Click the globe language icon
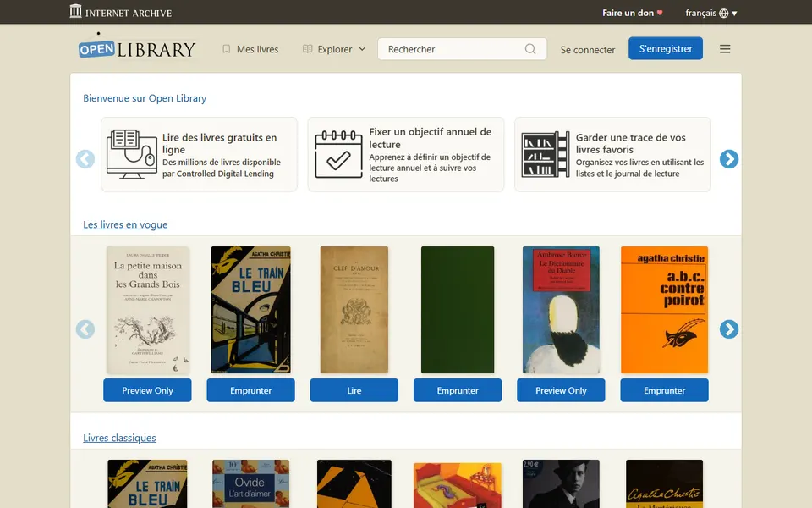The height and width of the screenshot is (508, 812). (x=724, y=13)
